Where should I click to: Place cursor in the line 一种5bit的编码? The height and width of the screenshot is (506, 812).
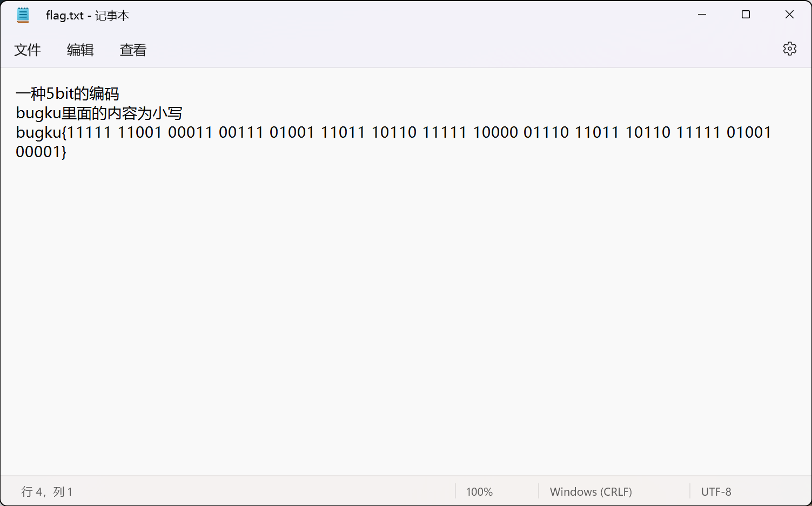(x=68, y=94)
